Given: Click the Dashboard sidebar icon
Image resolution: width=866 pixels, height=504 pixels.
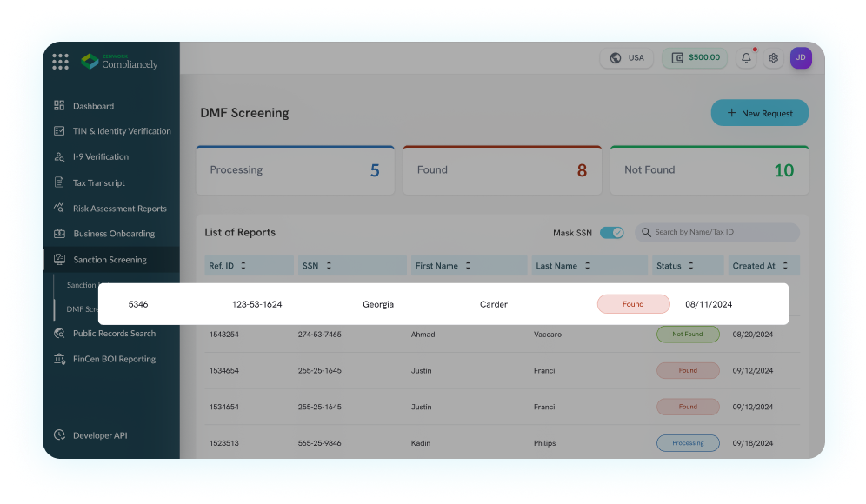Looking at the screenshot, I should coord(59,106).
